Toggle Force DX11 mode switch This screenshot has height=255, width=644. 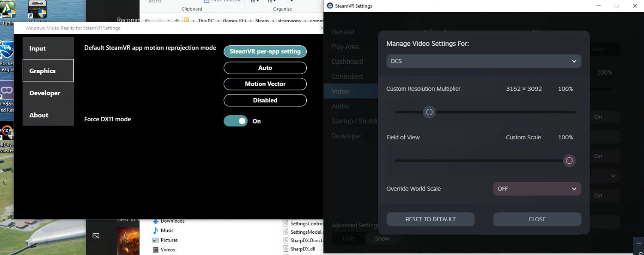click(236, 121)
